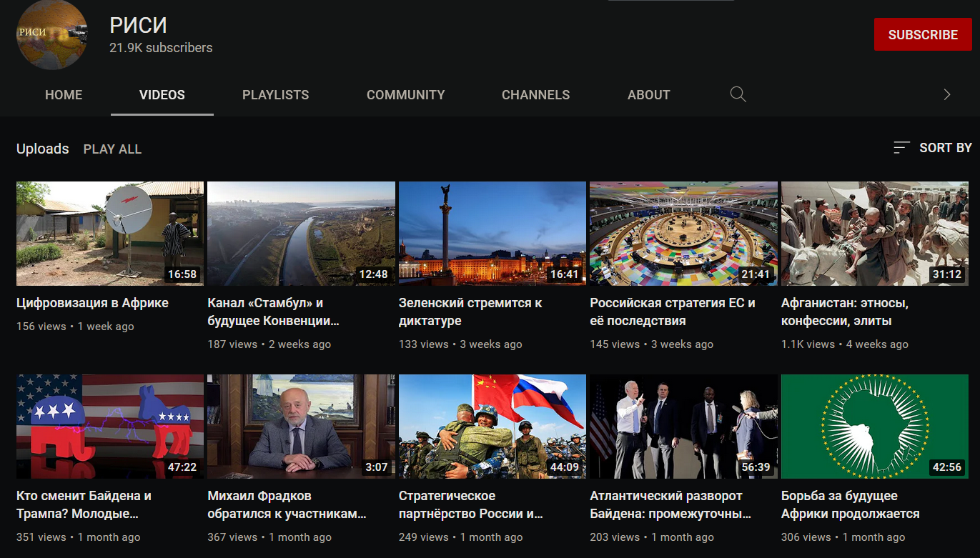Viewport: 980px width, 558px height.
Task: Click the title Михаил Фрадков обратился к участникам
Action: tap(287, 505)
